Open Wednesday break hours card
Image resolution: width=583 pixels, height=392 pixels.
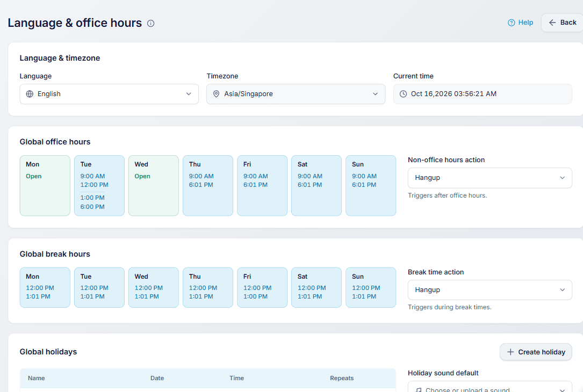[x=154, y=288]
